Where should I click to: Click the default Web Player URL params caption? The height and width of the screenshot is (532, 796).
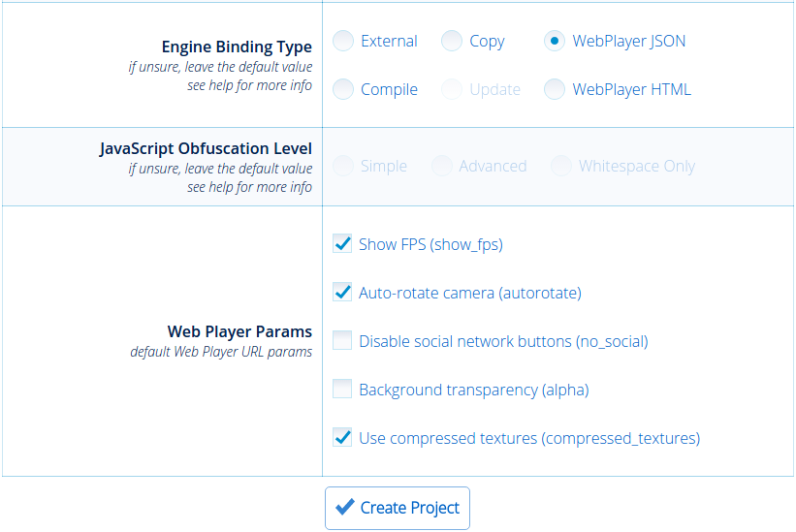[x=221, y=352]
